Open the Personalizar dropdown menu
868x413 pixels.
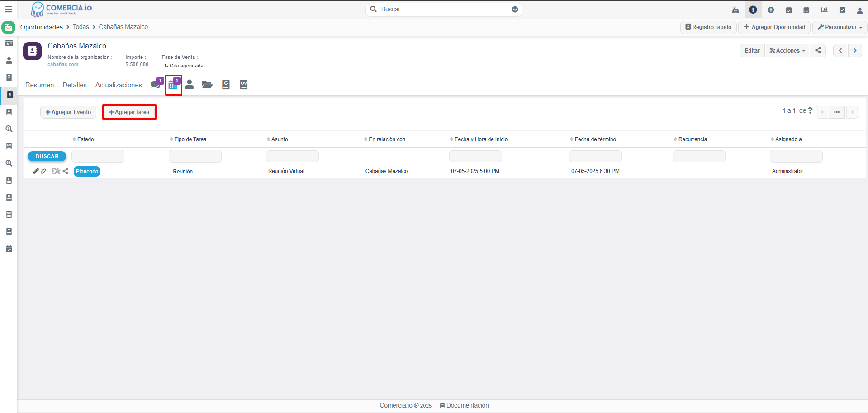click(x=840, y=27)
